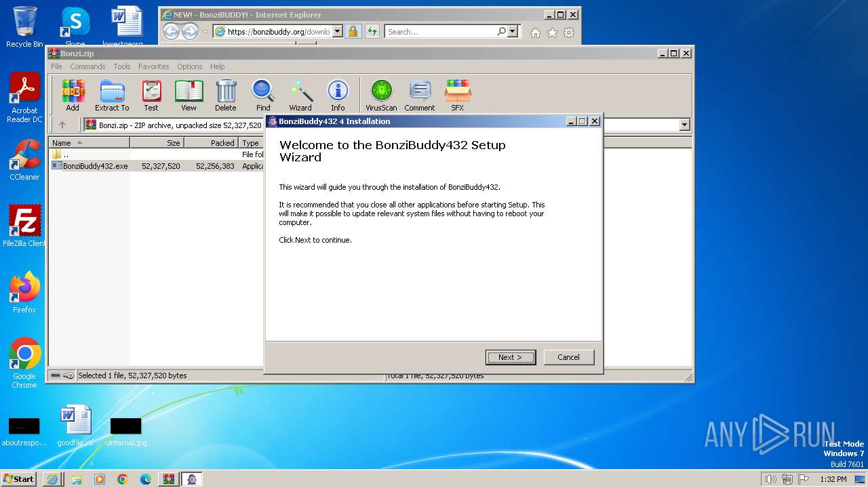Sort files by Size column header
Screen dimensions: 868x488
click(x=157, y=143)
